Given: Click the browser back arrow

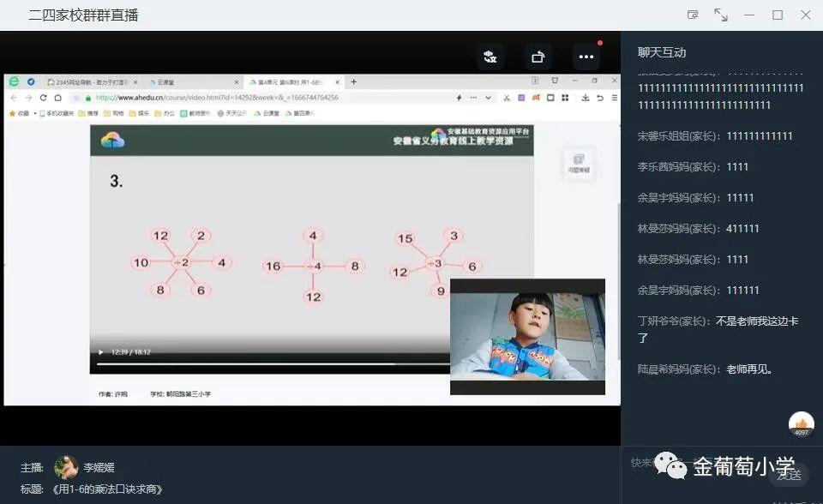Looking at the screenshot, I should [15, 98].
